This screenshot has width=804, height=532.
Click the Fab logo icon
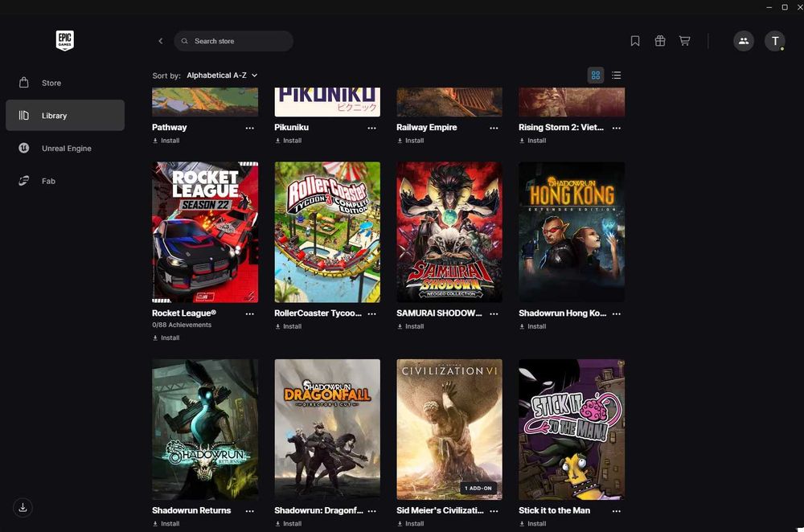point(23,181)
